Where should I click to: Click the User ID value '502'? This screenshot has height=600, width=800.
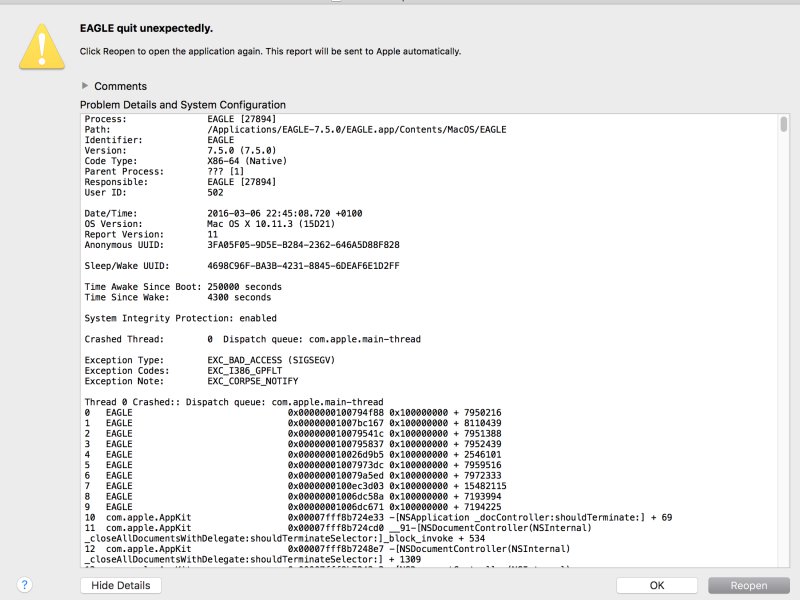click(215, 192)
